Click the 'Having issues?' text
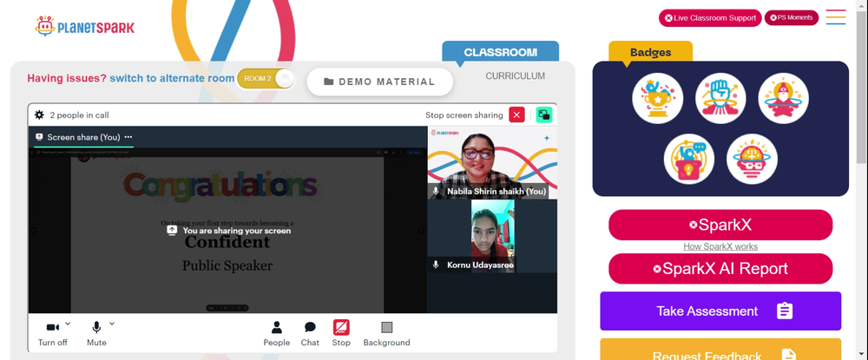The image size is (868, 360). (x=67, y=79)
